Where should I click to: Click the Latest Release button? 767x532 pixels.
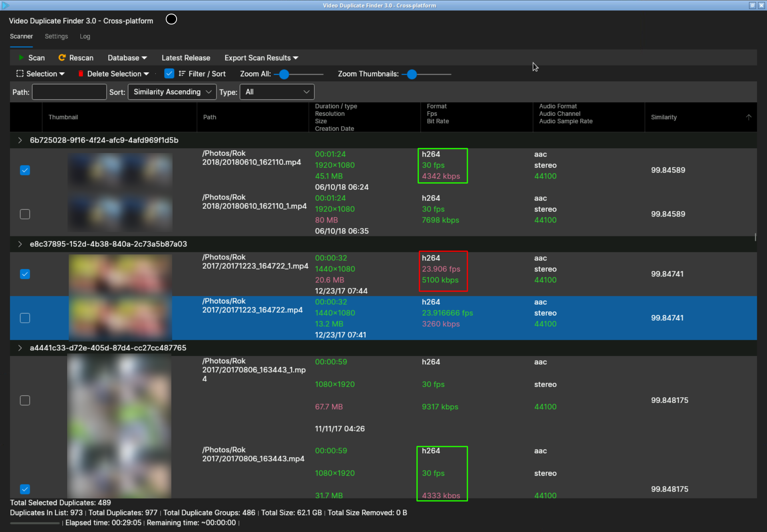pos(186,58)
